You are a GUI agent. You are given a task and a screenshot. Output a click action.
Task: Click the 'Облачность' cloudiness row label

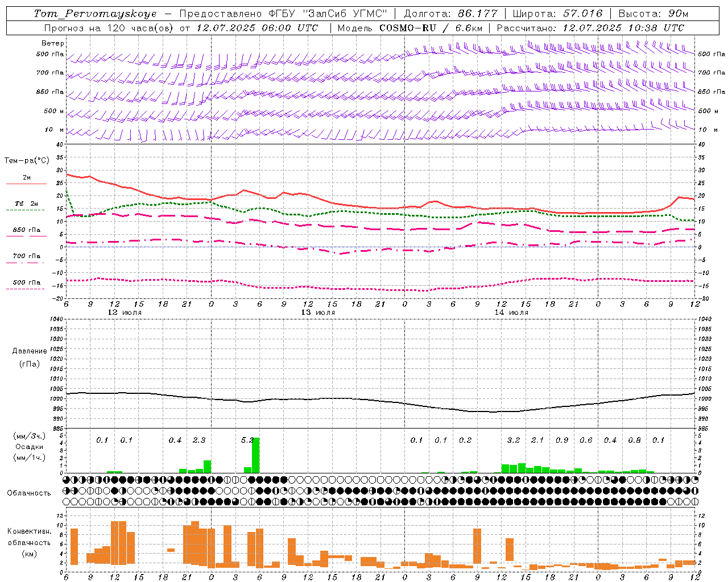pos(29,493)
